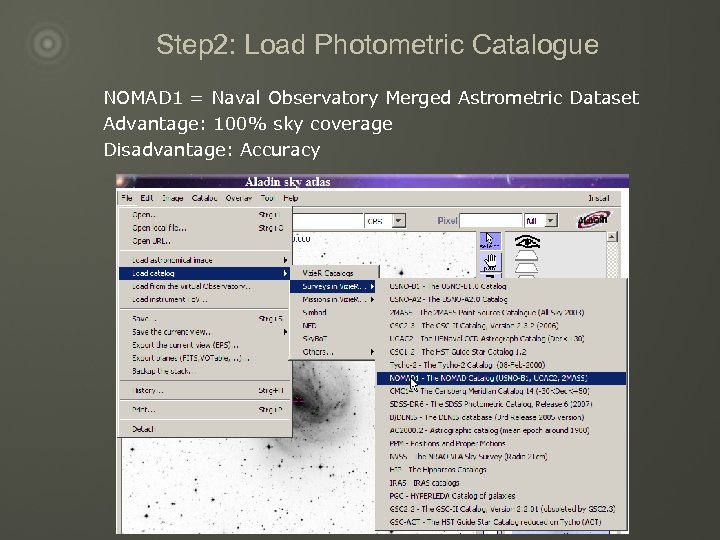Select 'Load instrument FoV...' entry

coord(205,299)
